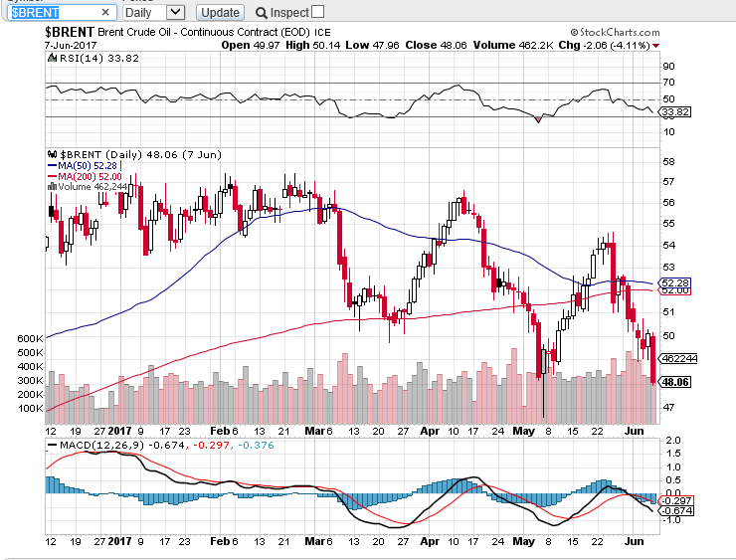Click the RSI(14) indicator icon

pyautogui.click(x=52, y=59)
